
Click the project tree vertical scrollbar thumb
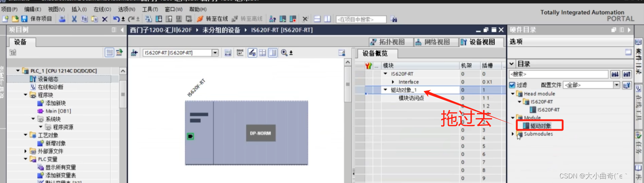pyautogui.click(x=123, y=94)
